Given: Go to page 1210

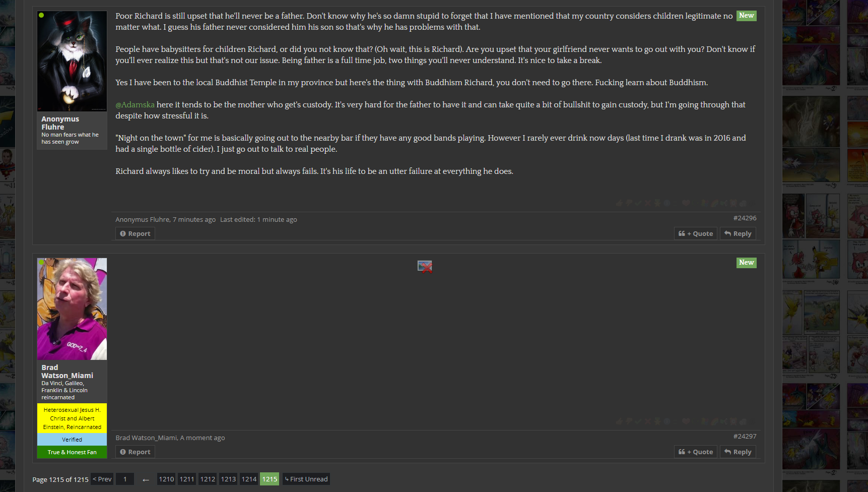Looking at the screenshot, I should 166,479.
